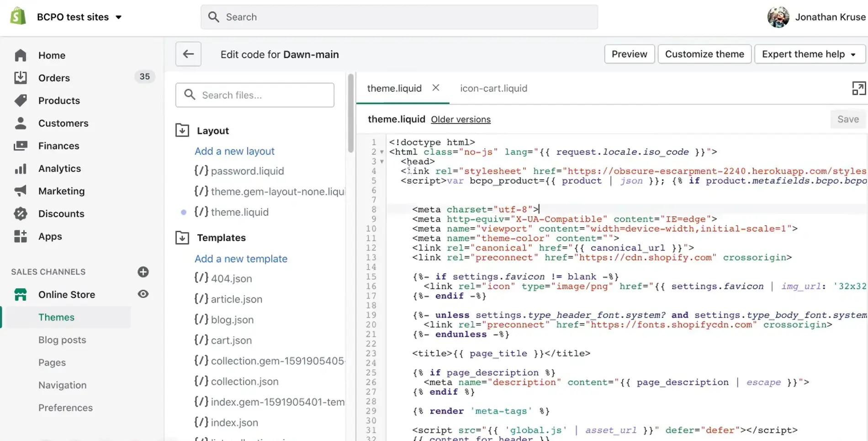Open the Orders section from sidebar icon
The image size is (868, 441).
point(21,78)
